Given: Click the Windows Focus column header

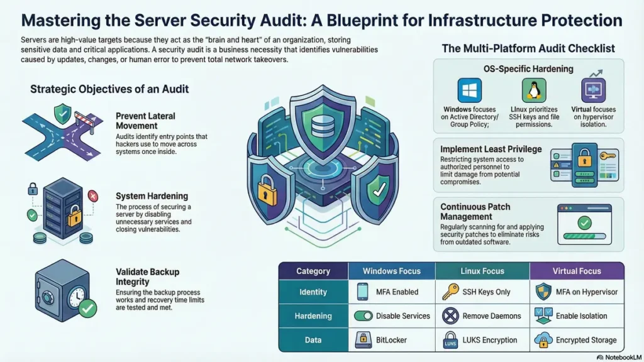Looking at the screenshot, I should [391, 271].
